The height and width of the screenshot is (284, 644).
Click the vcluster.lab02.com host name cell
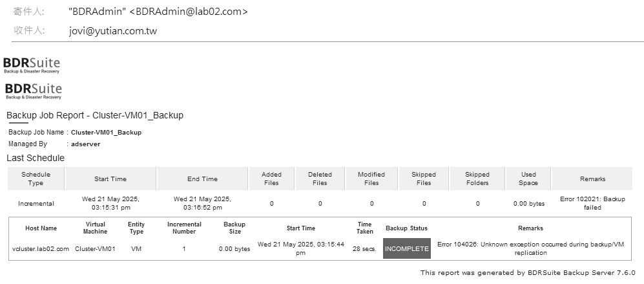pos(41,248)
